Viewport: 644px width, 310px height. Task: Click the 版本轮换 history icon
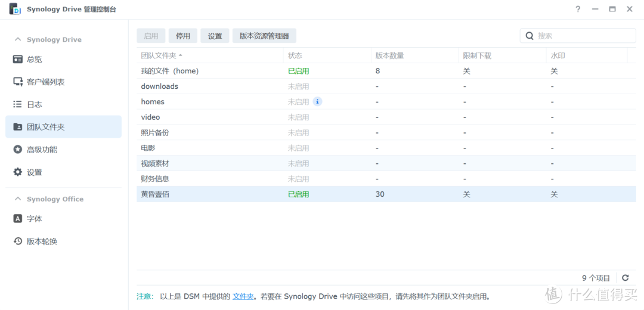point(18,241)
